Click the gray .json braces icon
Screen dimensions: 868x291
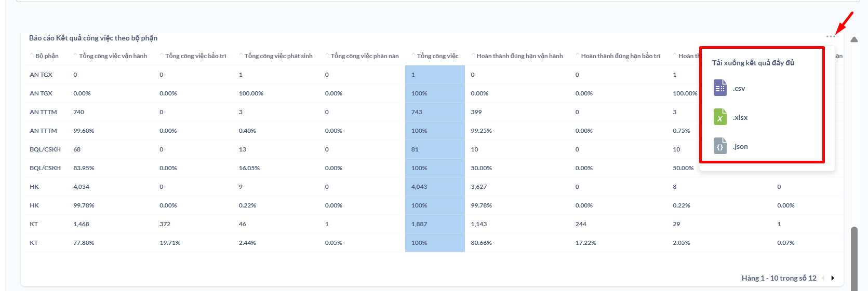coord(720,146)
